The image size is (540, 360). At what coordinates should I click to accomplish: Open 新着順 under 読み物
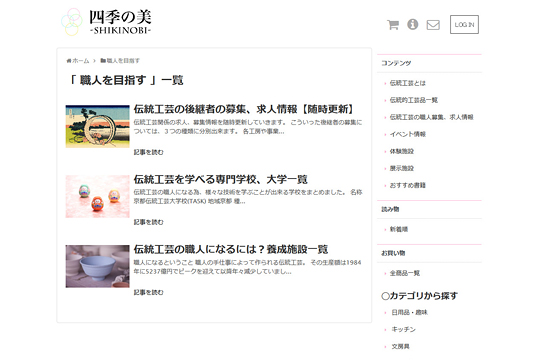(398, 229)
